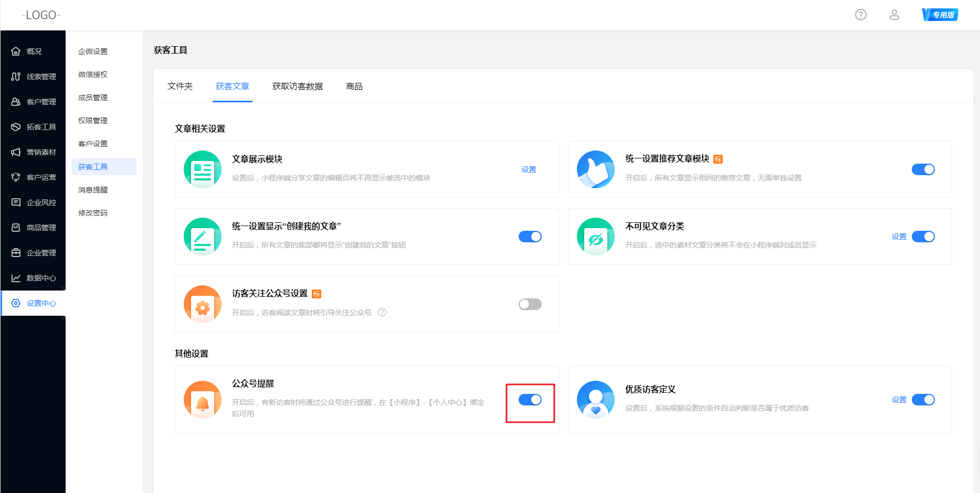Image resolution: width=980 pixels, height=493 pixels.
Task: Click the 优质访客定义 blue user icon
Action: [x=596, y=400]
